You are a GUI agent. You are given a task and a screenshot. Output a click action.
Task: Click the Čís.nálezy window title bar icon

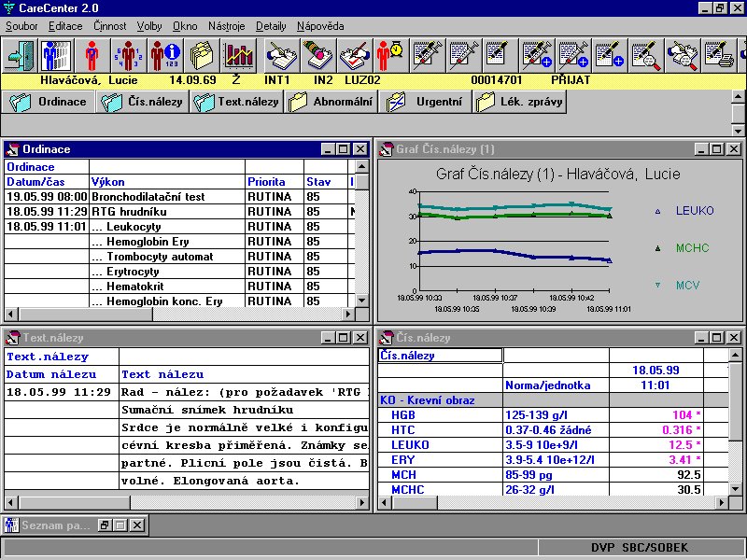(386, 338)
